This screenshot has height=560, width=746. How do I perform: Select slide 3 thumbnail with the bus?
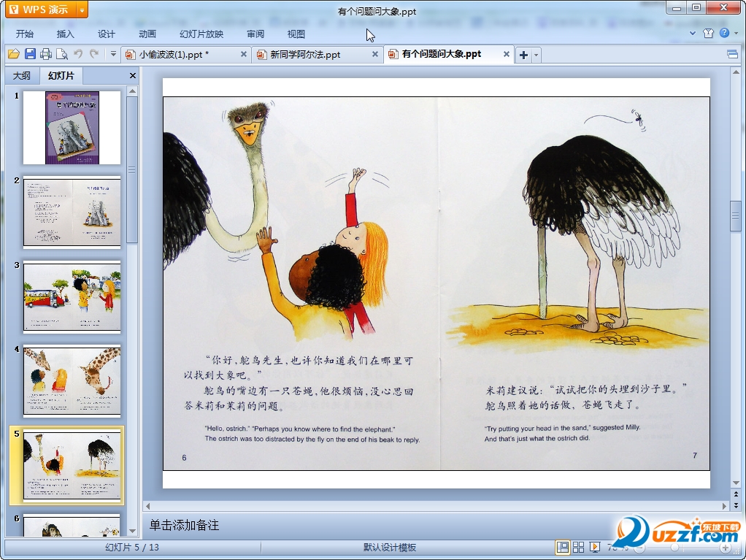pyautogui.click(x=72, y=297)
